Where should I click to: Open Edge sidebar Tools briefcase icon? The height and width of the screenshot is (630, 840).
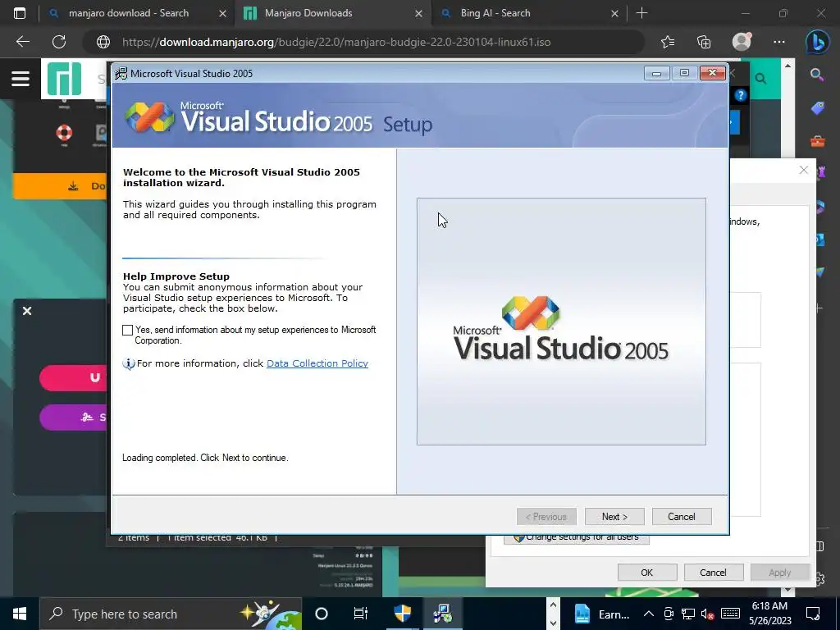(818, 141)
